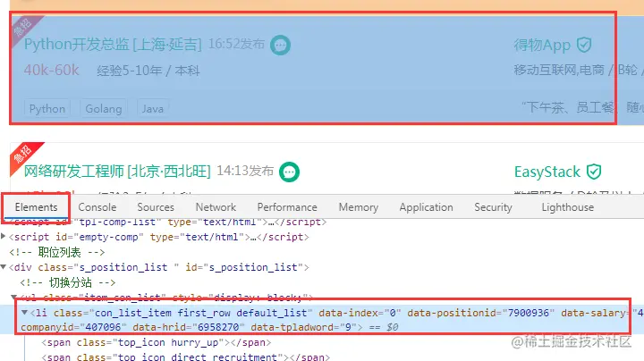Switch to the Lighthouse tab
Image resolution: width=644 pixels, height=361 pixels.
tap(568, 207)
